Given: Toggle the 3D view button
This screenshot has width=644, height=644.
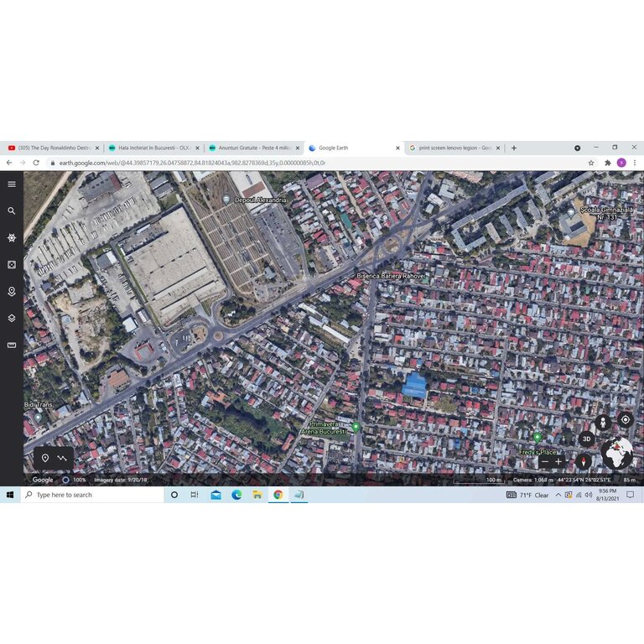Looking at the screenshot, I should click(x=587, y=439).
